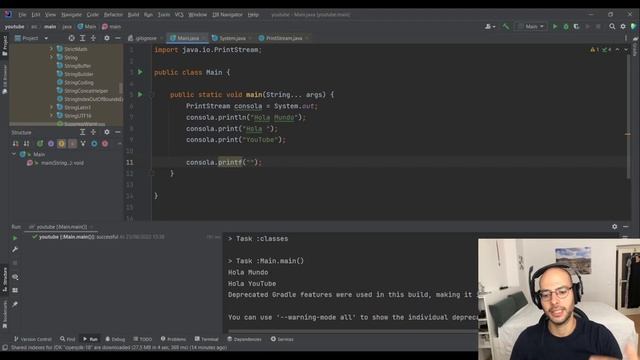Open the DB Navigator menu

[x=227, y=15]
